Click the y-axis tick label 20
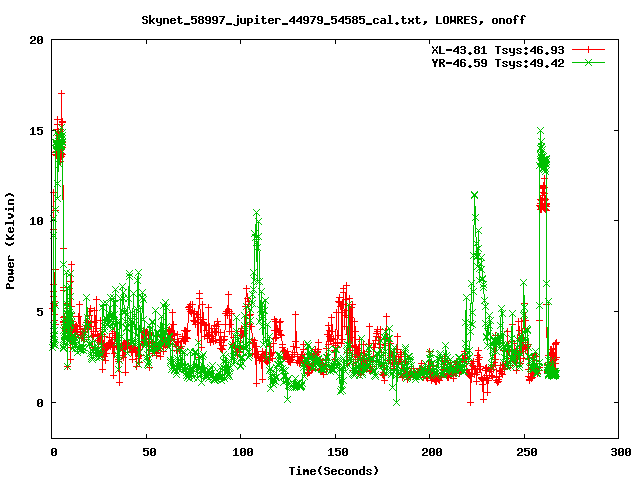The height and width of the screenshot is (480, 640). point(36,40)
